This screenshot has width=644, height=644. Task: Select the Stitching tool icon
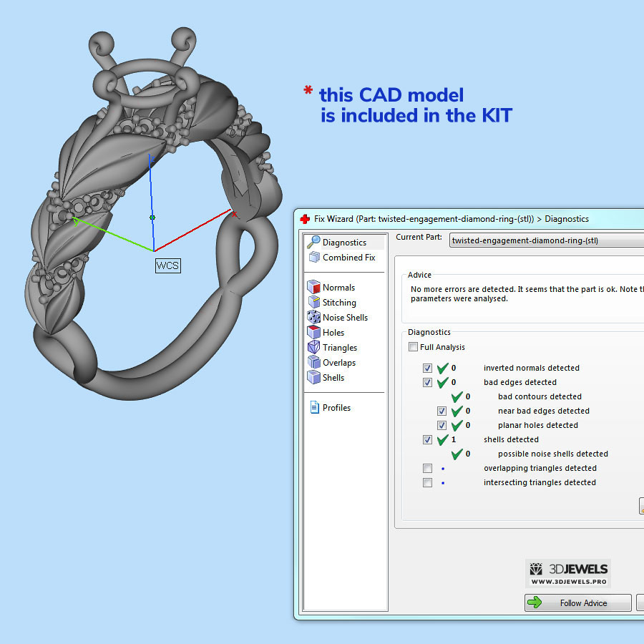tap(313, 303)
